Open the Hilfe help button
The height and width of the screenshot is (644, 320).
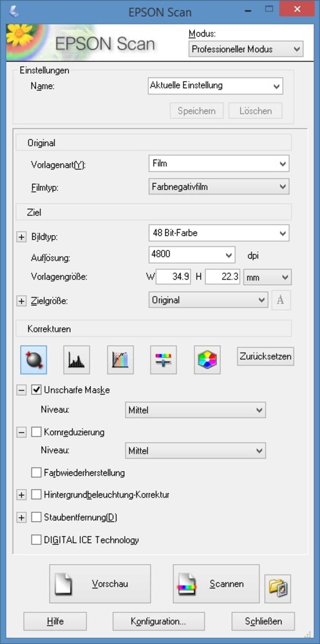click(x=55, y=621)
